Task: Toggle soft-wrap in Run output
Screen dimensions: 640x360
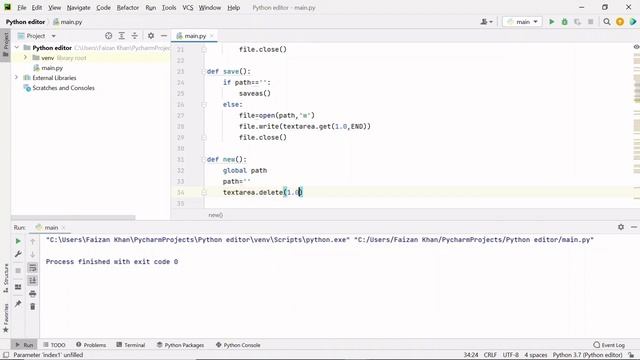Action: (x=33, y=268)
